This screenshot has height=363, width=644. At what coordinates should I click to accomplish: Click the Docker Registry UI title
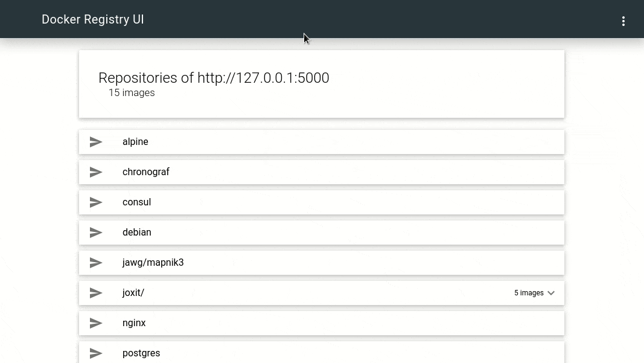click(x=93, y=19)
